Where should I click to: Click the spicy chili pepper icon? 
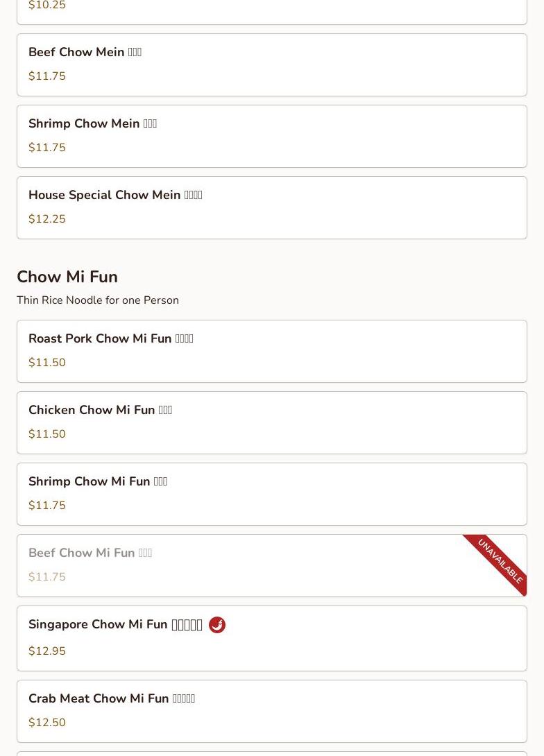click(x=217, y=625)
